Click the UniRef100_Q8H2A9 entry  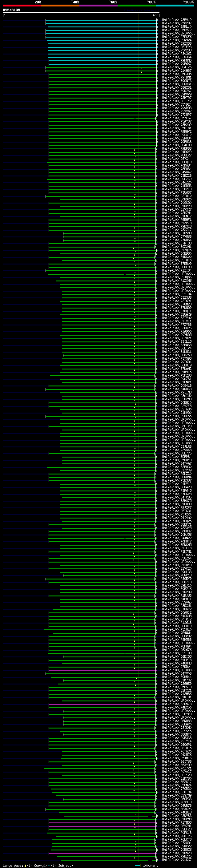pyautogui.click(x=177, y=125)
